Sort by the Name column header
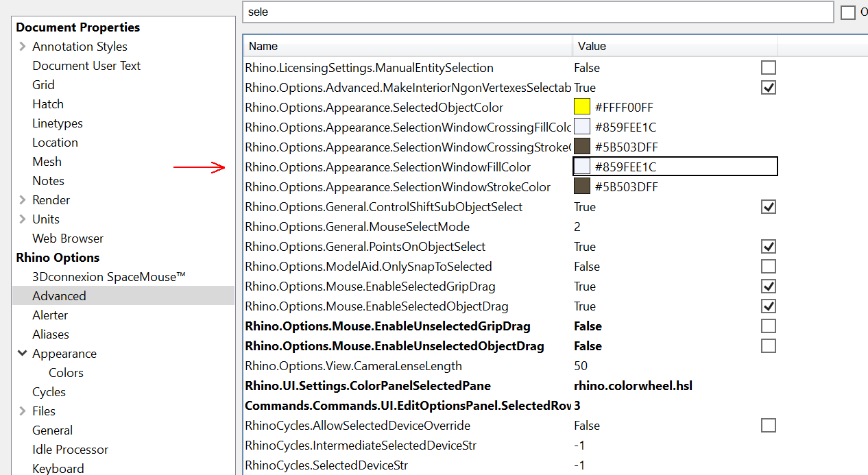The height and width of the screenshot is (475, 868). 408,46
